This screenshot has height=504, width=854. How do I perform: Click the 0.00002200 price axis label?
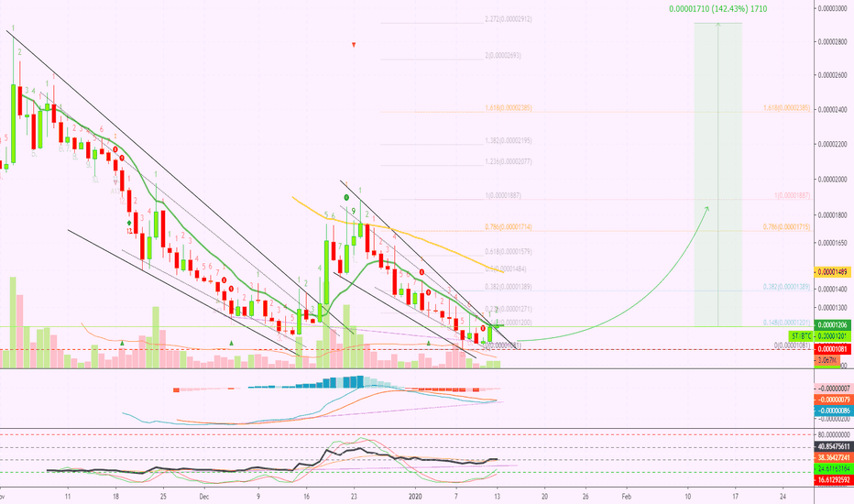(x=834, y=145)
